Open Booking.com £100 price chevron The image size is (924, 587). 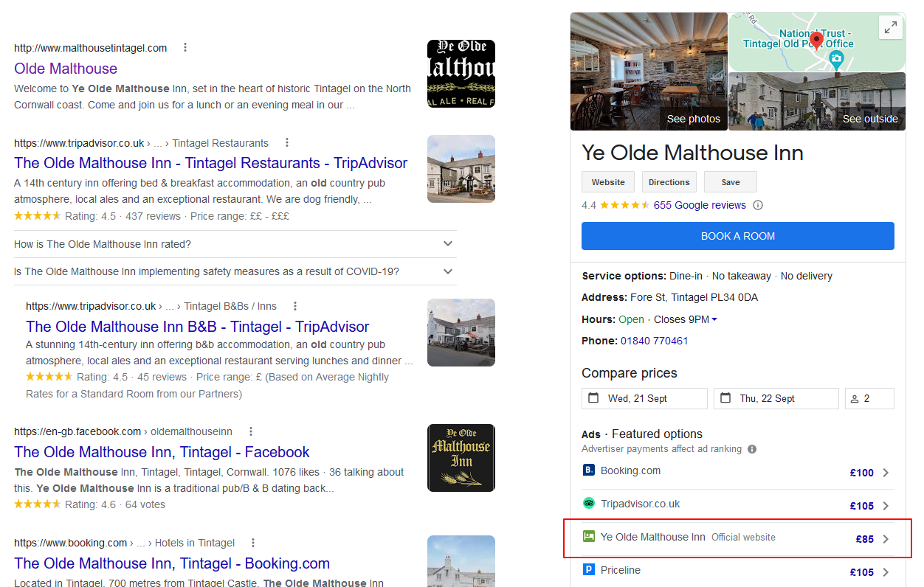[x=886, y=473]
